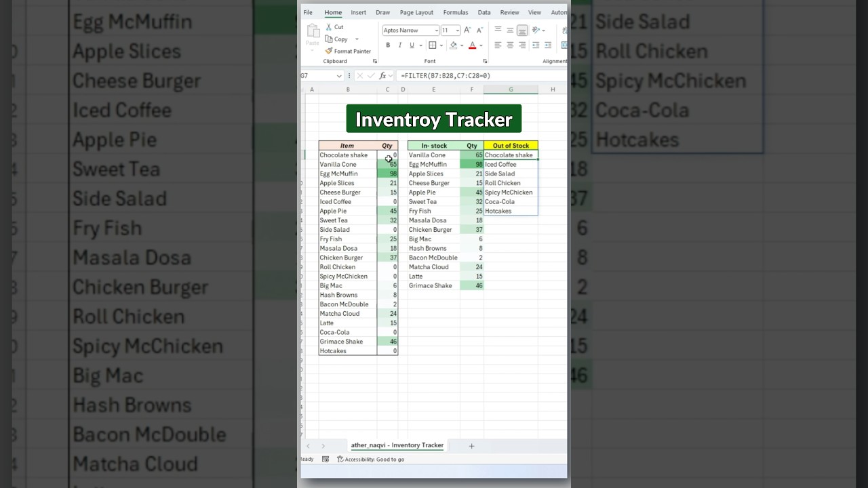Click Decrease Indent icon

[536, 45]
